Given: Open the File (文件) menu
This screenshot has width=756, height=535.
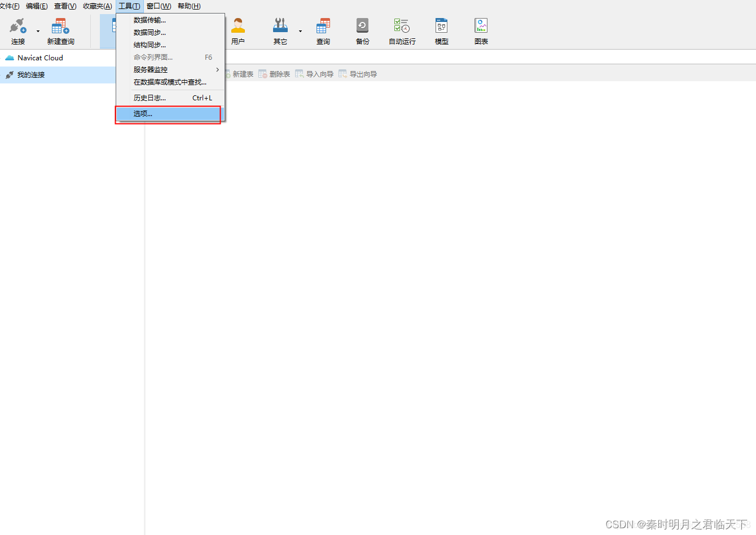Looking at the screenshot, I should 10,6.
